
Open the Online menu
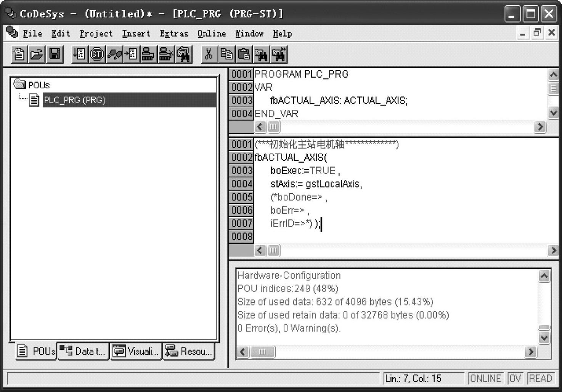click(212, 34)
